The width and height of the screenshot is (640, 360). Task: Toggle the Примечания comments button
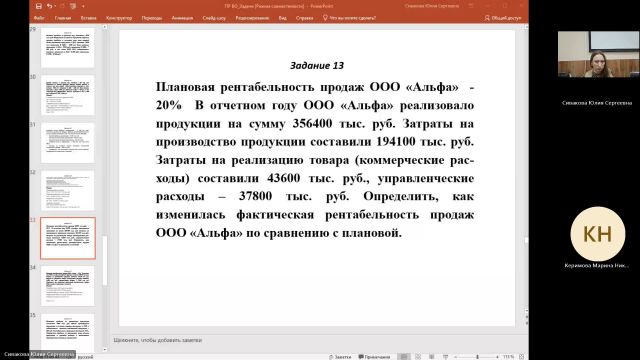pos(374,357)
